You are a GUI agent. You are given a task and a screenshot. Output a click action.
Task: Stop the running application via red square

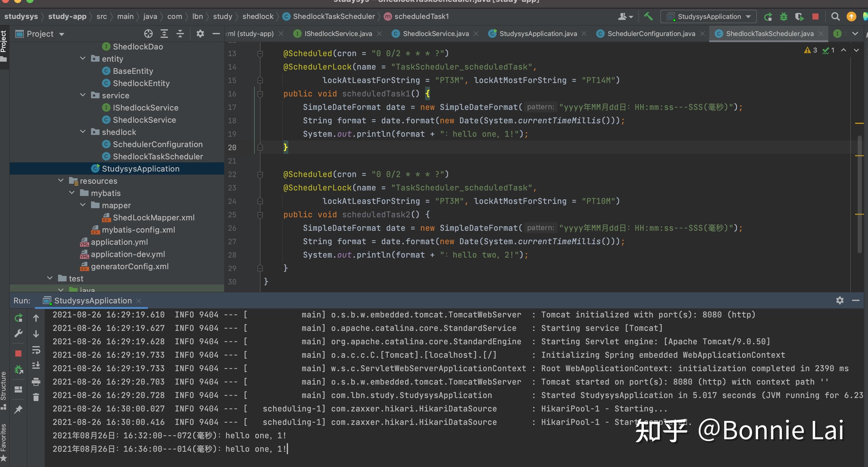815,16
